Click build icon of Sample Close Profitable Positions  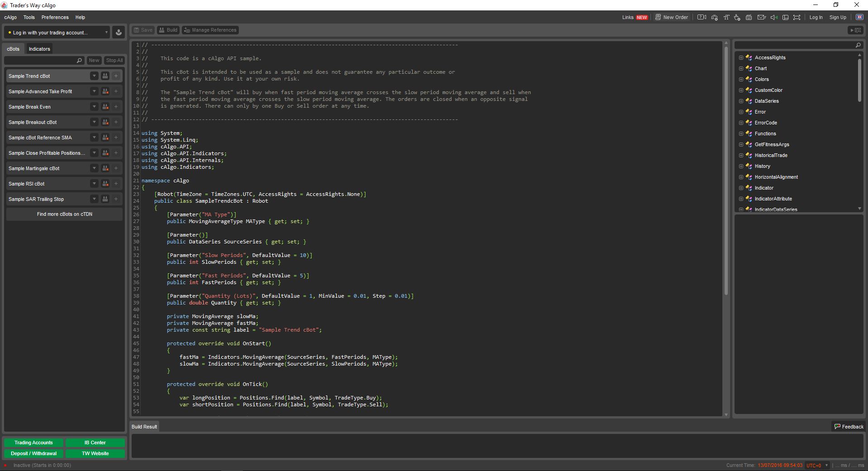105,153
